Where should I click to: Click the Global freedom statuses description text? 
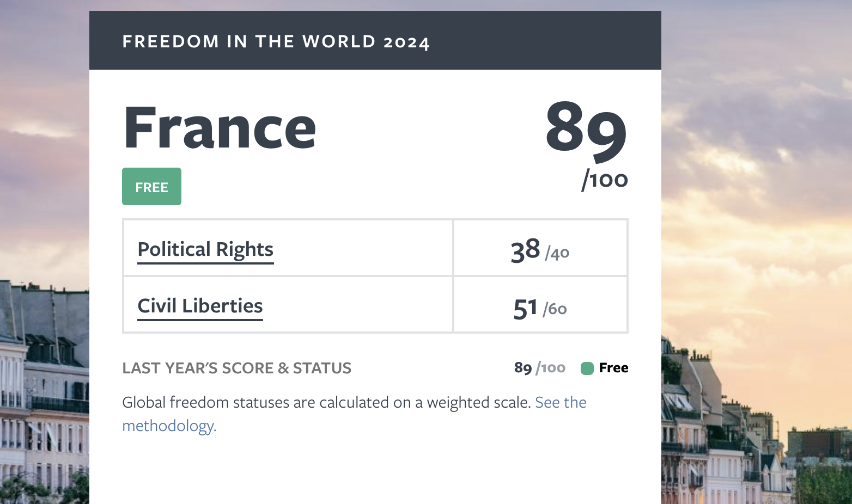[x=326, y=403]
